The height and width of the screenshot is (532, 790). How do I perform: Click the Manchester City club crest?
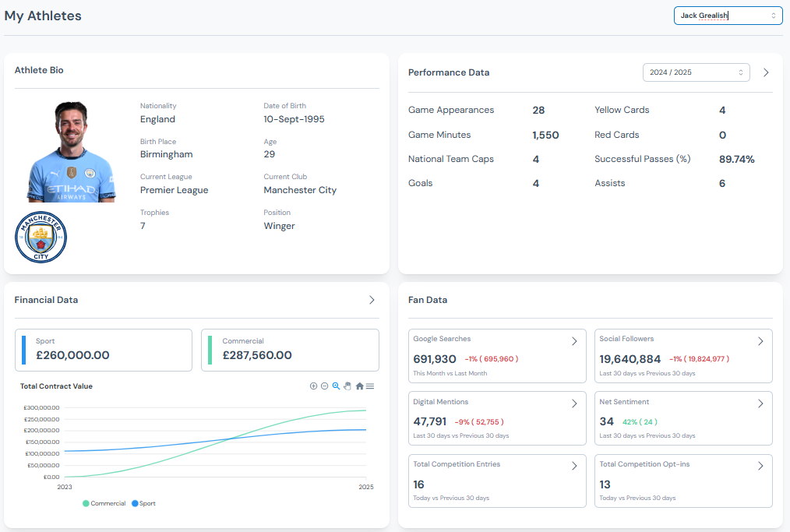[x=41, y=238]
